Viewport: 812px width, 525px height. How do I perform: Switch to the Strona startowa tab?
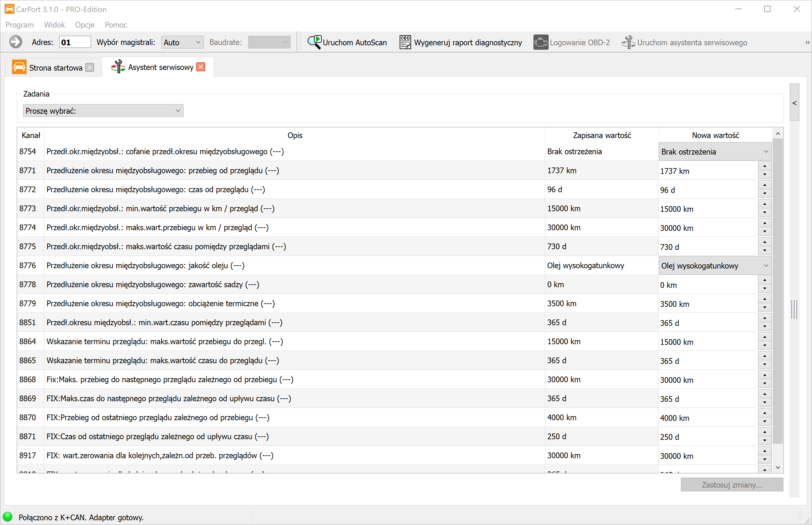click(55, 67)
